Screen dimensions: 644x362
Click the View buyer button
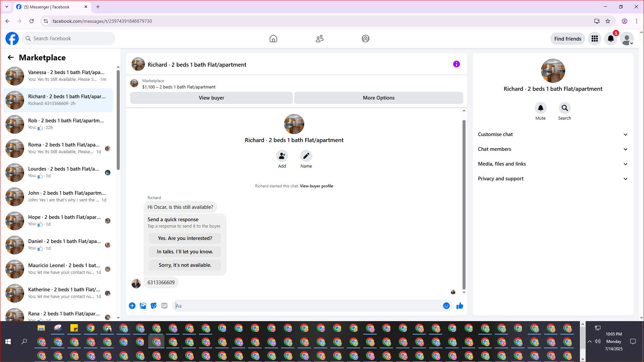211,98
